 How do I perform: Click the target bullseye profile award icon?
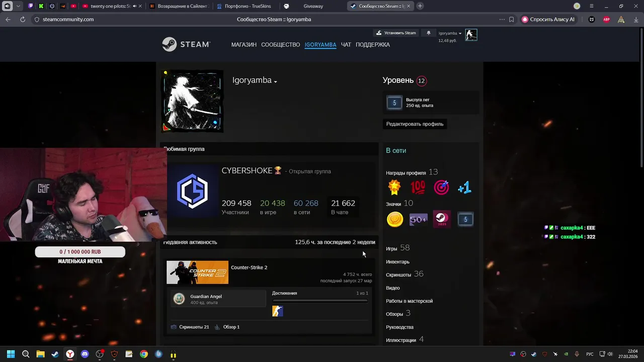(x=441, y=188)
